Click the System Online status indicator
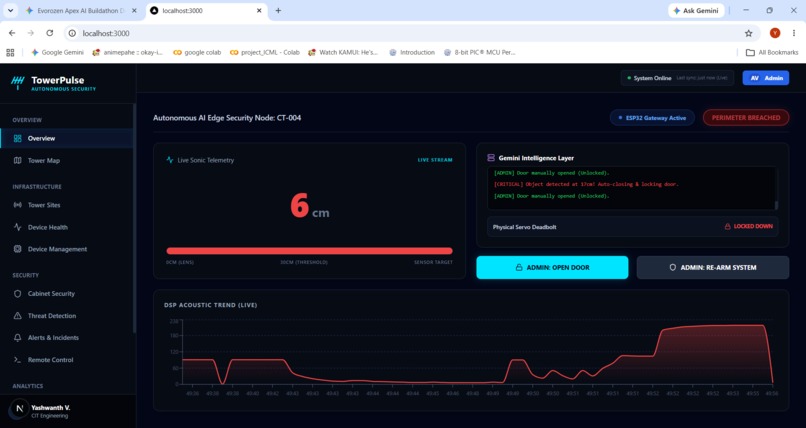Viewport: 806px width, 428px height. (x=677, y=78)
